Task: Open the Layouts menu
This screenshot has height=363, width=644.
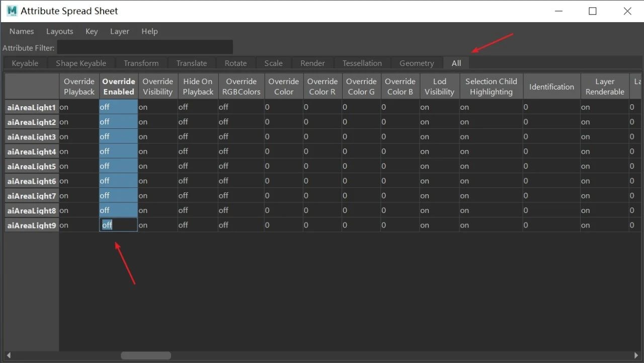Action: tap(60, 31)
